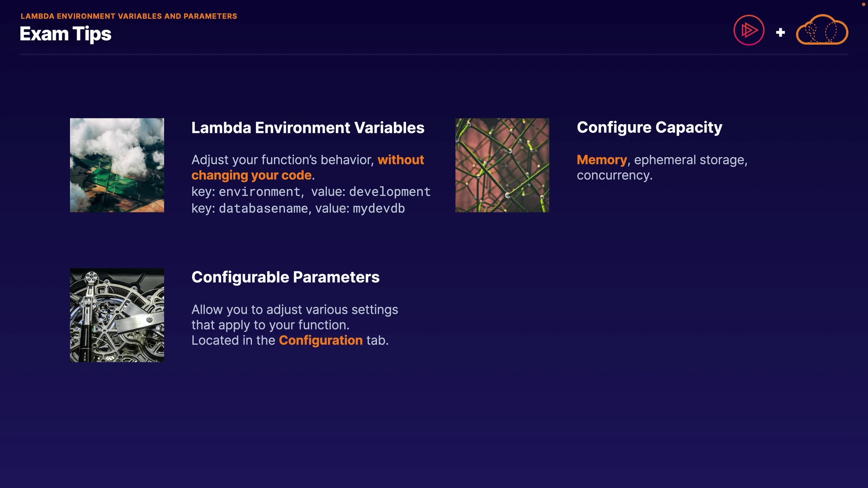Click the A Cloud Guru cloud logo
Viewport: 868px width, 488px height.
point(821,30)
